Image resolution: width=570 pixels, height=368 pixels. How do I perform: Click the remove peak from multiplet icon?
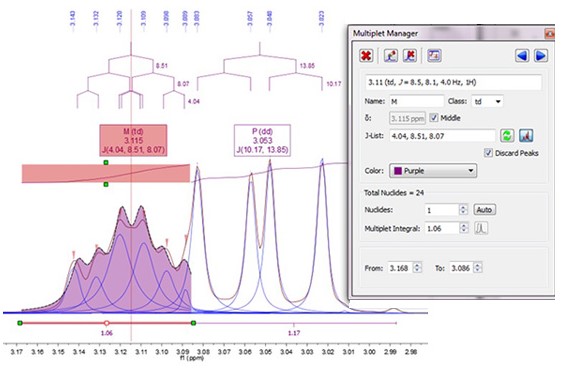click(x=410, y=56)
